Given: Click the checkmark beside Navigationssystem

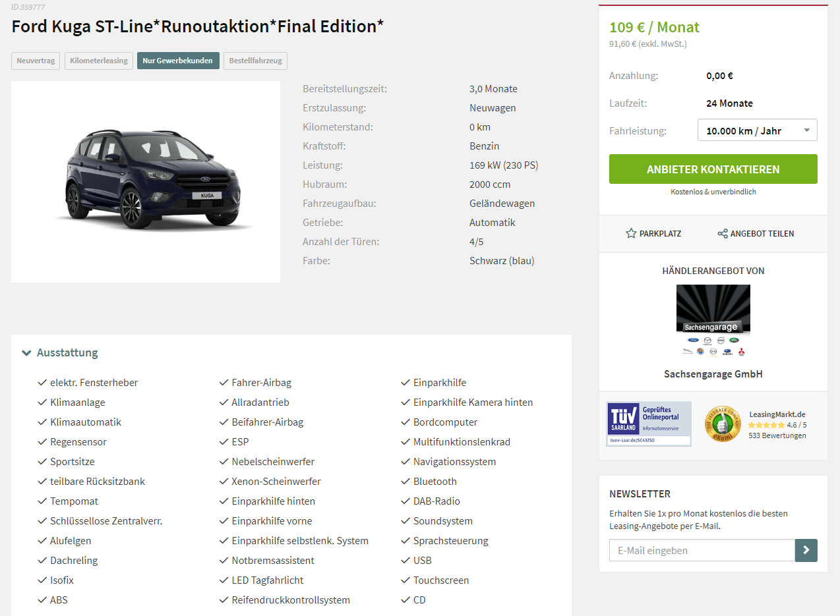Looking at the screenshot, I should pos(405,461).
